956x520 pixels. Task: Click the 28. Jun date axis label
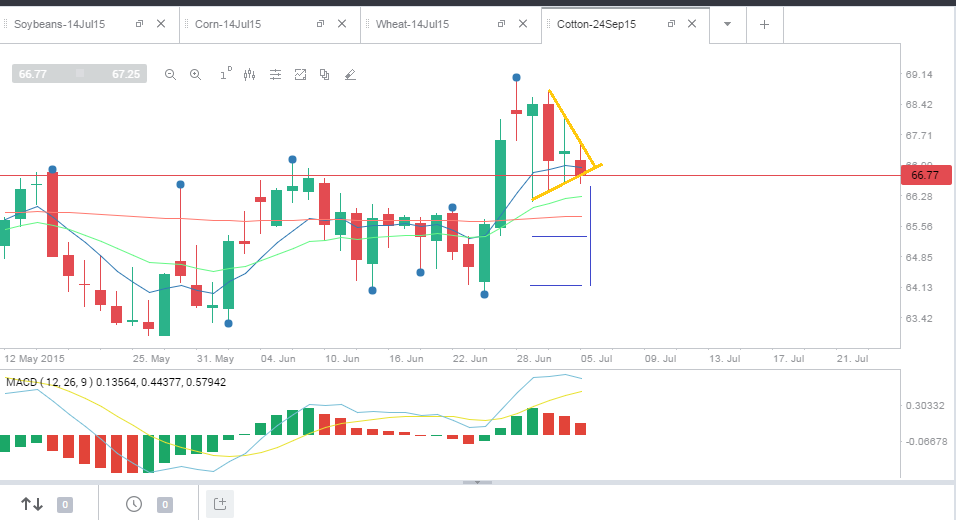pyautogui.click(x=534, y=358)
